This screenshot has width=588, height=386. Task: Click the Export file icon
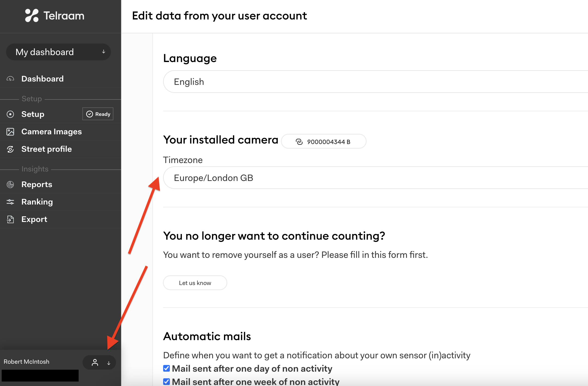click(10, 219)
